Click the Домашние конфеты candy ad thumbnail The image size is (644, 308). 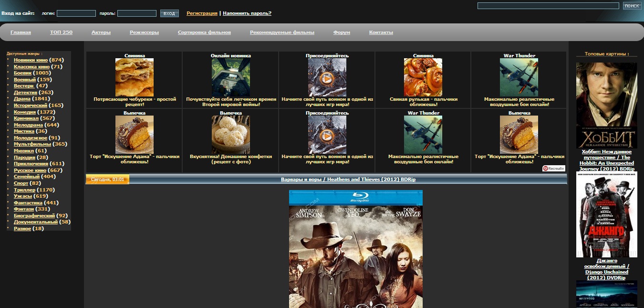point(231,135)
